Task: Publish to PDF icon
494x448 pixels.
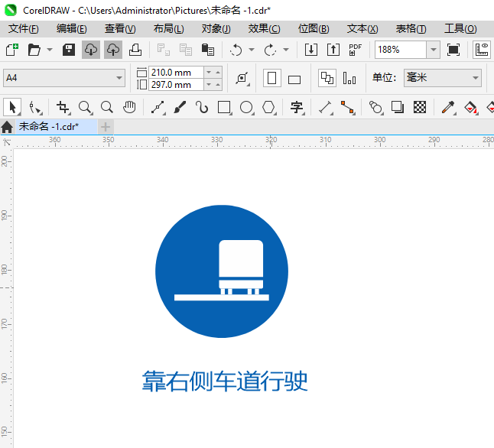Action: 355,50
